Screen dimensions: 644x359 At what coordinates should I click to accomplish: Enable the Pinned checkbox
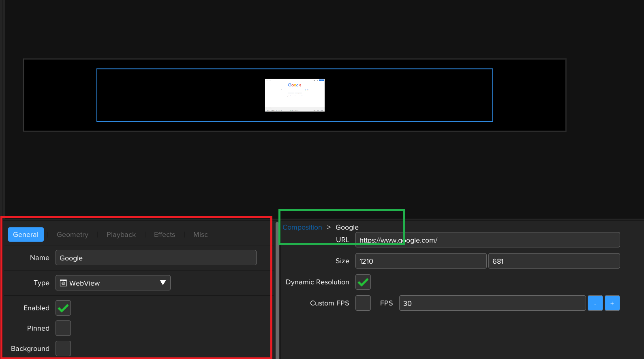point(63,328)
